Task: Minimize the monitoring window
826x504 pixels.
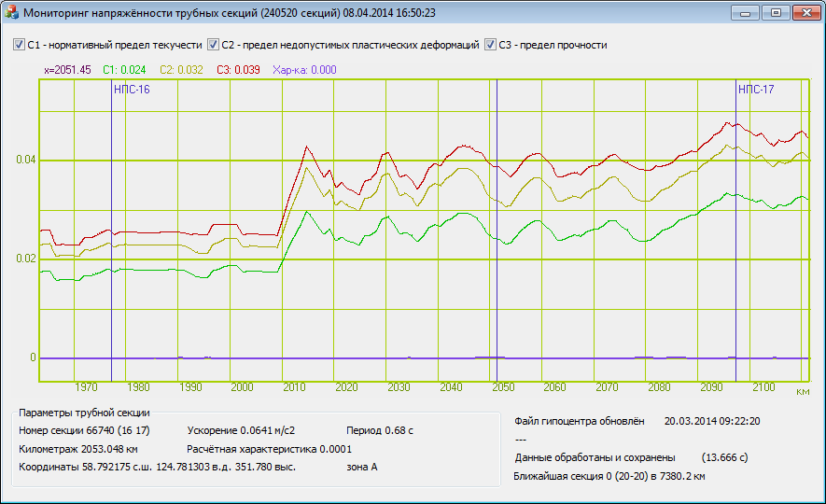Action: 746,13
